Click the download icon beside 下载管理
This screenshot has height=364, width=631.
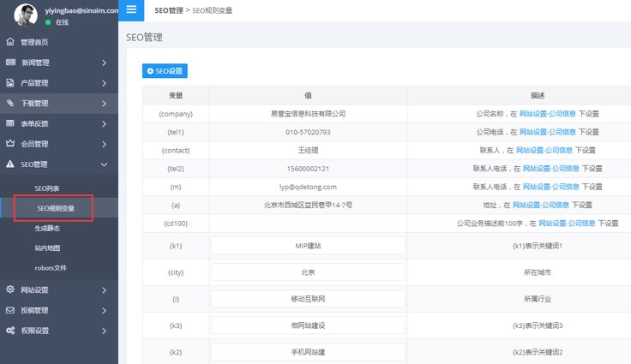(x=10, y=104)
